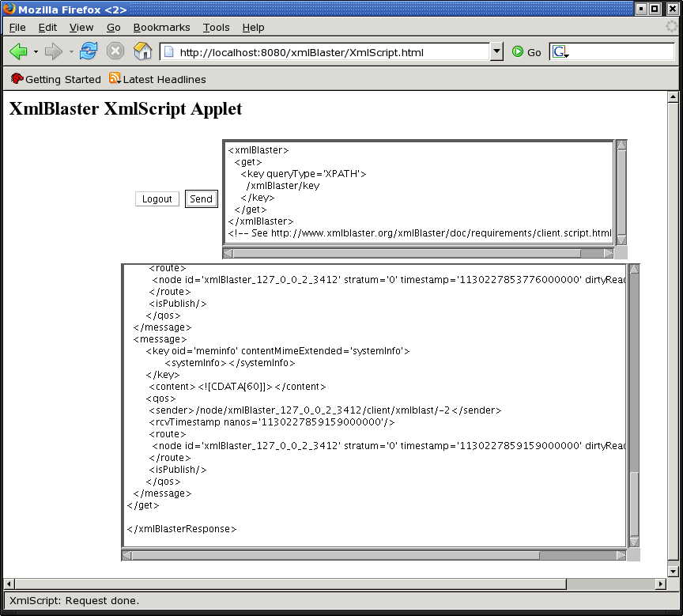
Task: Click the response area's vertical scrollbar thumb
Action: tap(634, 503)
